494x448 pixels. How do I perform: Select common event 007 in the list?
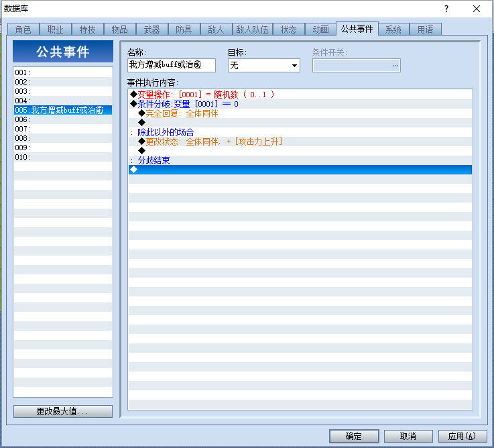[x=63, y=129]
